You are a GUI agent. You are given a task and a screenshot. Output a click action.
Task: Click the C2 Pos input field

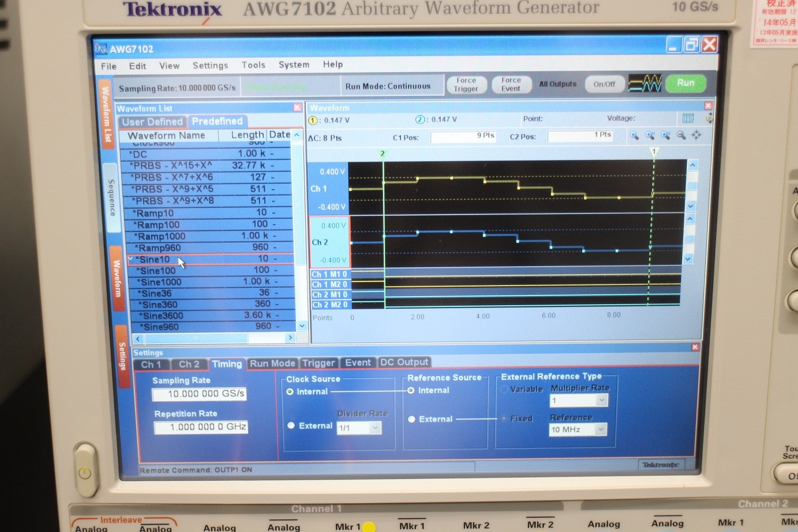(x=580, y=136)
